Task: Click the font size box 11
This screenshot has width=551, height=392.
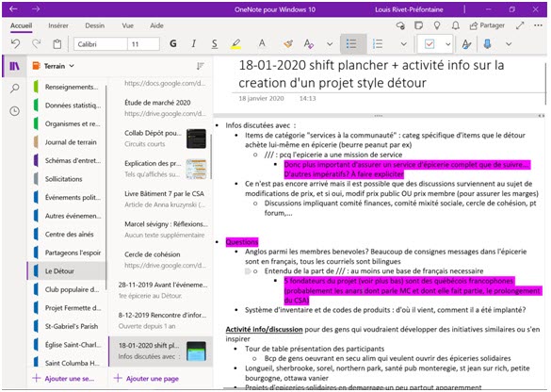Action: tap(143, 44)
